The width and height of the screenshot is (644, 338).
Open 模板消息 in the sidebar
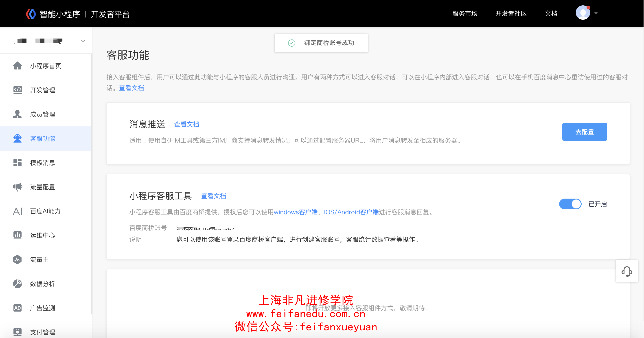coord(46,163)
